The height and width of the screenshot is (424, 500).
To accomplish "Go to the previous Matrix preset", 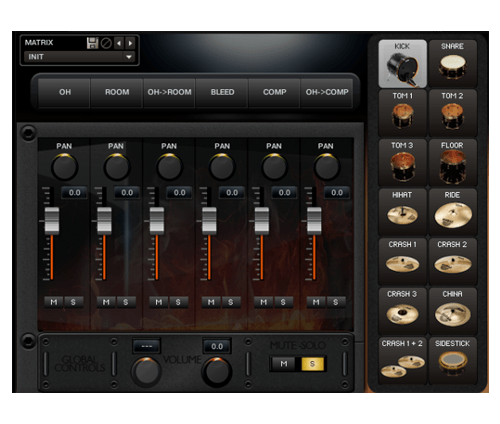I will click(119, 43).
